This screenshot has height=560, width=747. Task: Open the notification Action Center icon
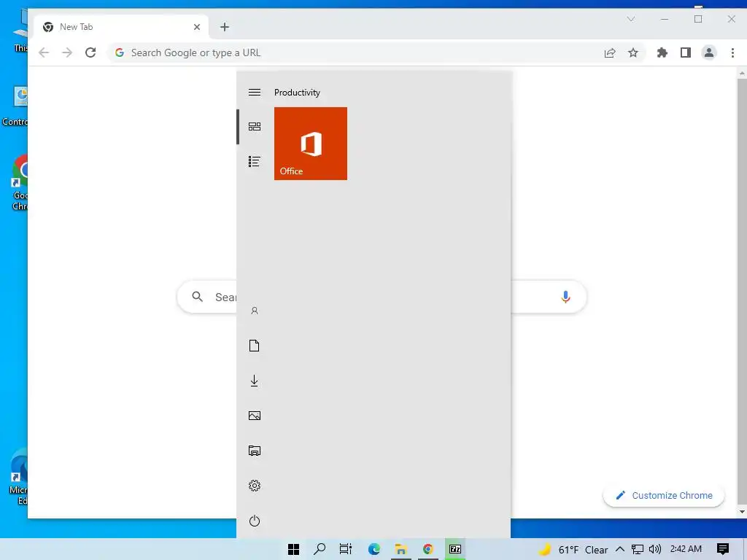click(x=723, y=549)
